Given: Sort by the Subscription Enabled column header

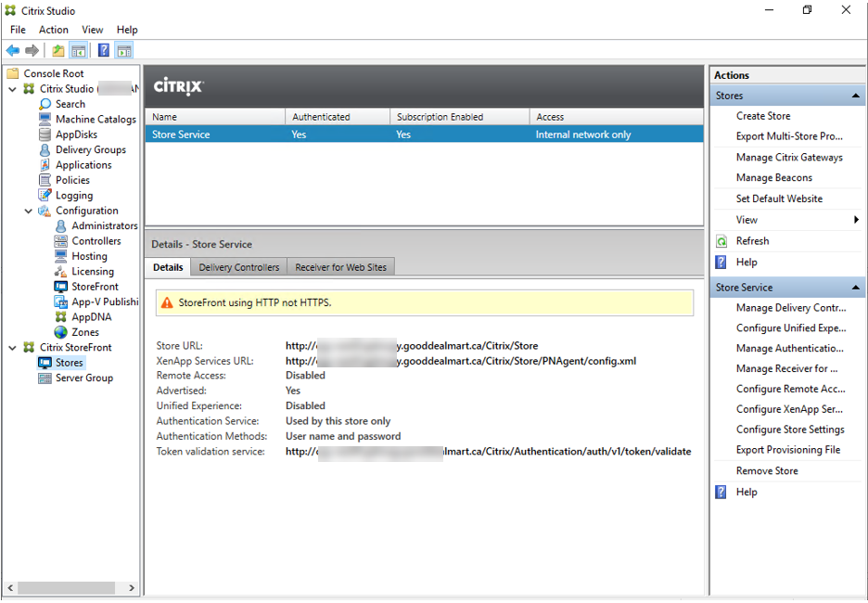Looking at the screenshot, I should [460, 117].
